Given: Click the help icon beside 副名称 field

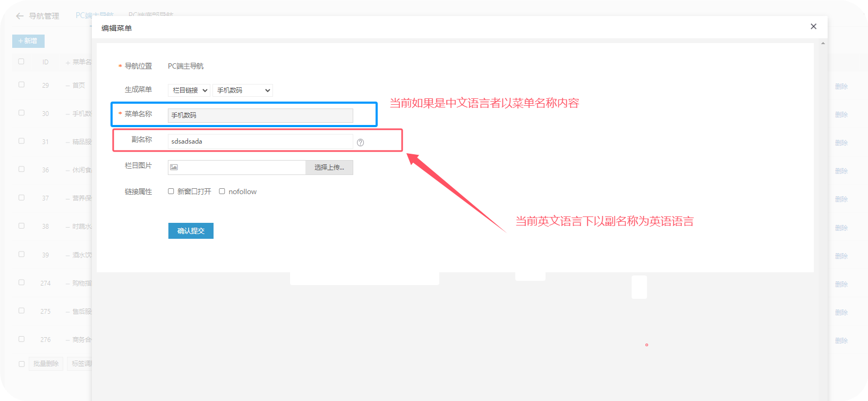Looking at the screenshot, I should [x=360, y=143].
